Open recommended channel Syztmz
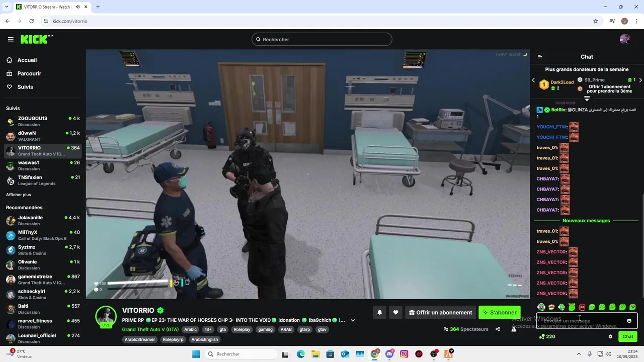Image resolution: width=644 pixels, height=362 pixels. tap(43, 250)
